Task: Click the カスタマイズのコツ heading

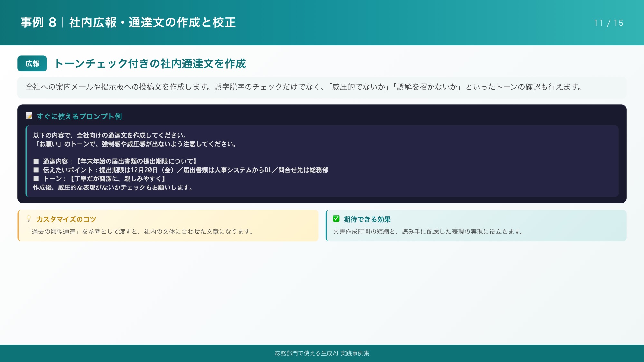Action: click(x=66, y=219)
